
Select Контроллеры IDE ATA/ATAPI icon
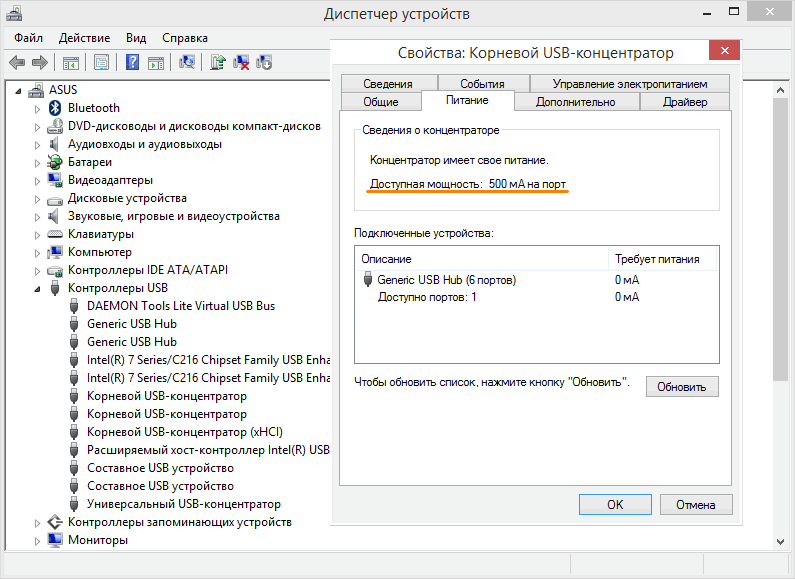[55, 271]
